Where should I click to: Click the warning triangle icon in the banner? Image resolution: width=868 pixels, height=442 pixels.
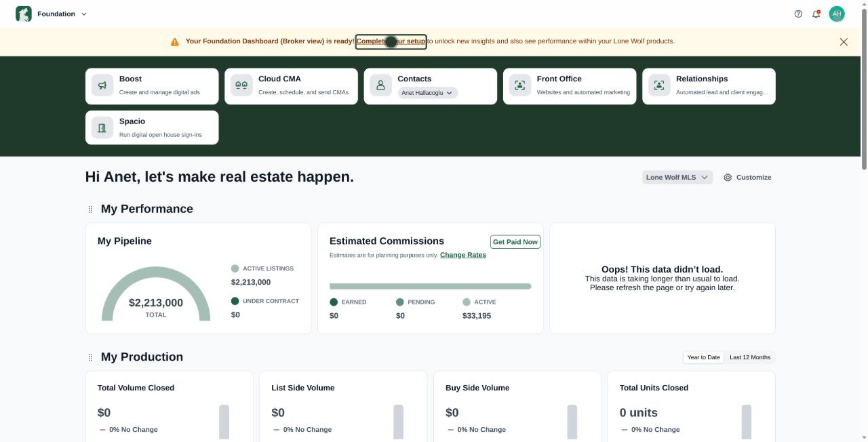click(175, 41)
